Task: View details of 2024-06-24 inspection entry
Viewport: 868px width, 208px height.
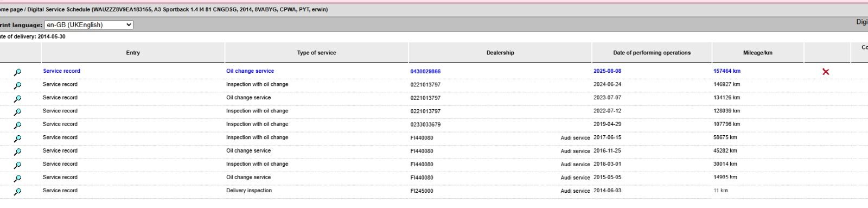Action: pos(17,85)
